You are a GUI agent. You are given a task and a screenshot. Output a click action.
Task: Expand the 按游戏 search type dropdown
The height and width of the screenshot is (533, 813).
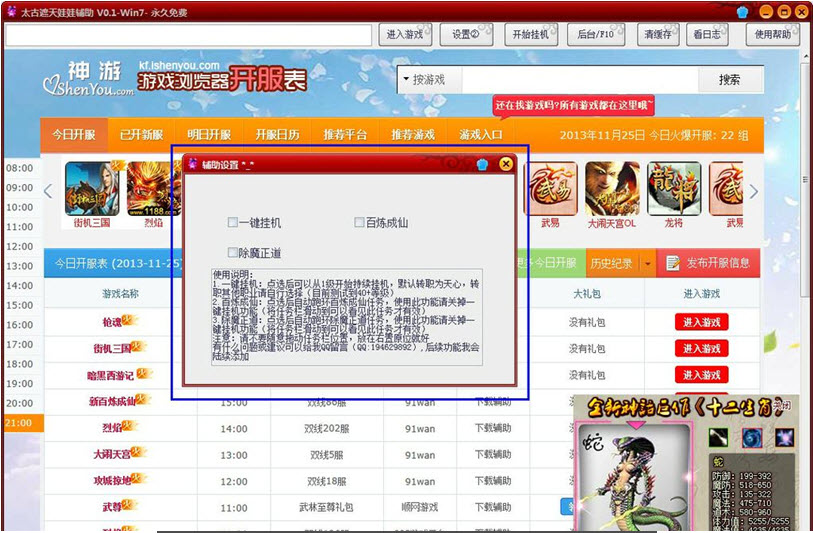(430, 80)
